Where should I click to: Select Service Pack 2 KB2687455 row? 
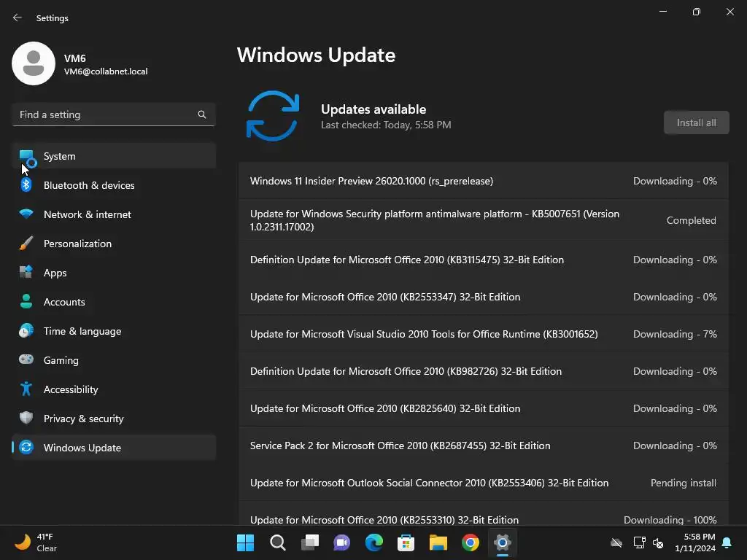click(484, 446)
